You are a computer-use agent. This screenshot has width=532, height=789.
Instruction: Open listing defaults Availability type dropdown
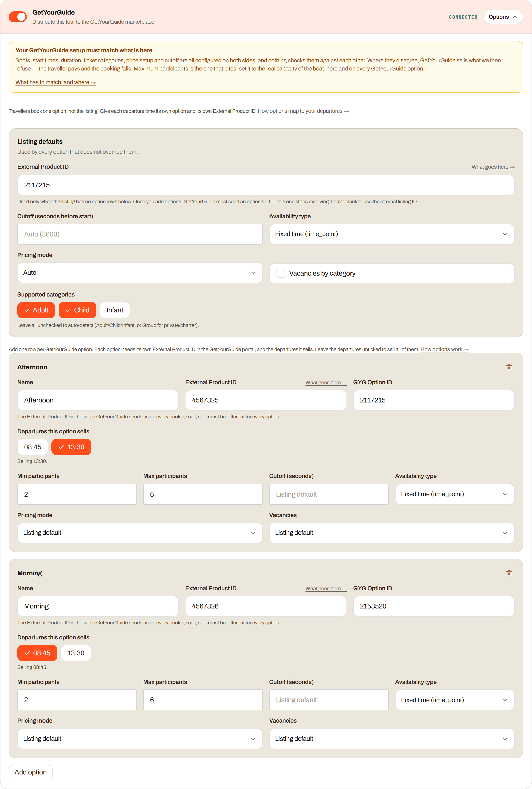391,234
